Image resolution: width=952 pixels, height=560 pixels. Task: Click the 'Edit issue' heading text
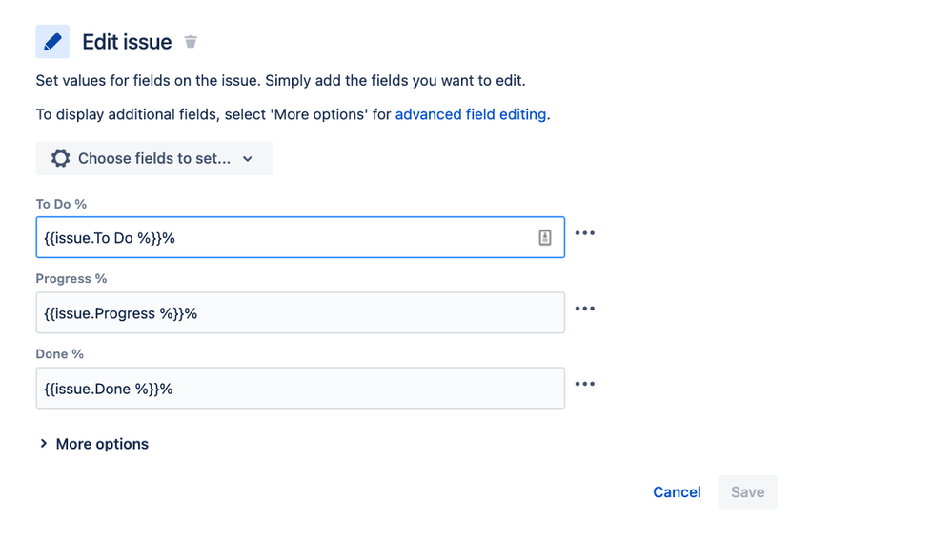[x=127, y=42]
